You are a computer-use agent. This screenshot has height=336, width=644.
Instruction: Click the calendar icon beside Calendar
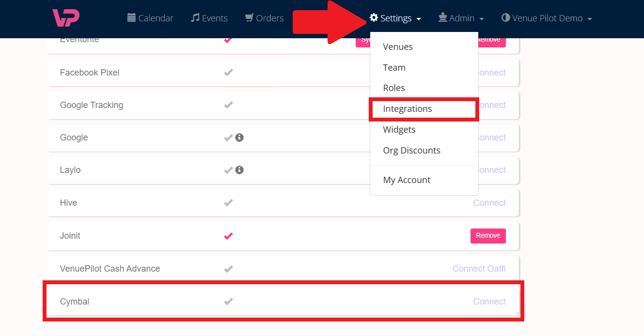point(131,18)
